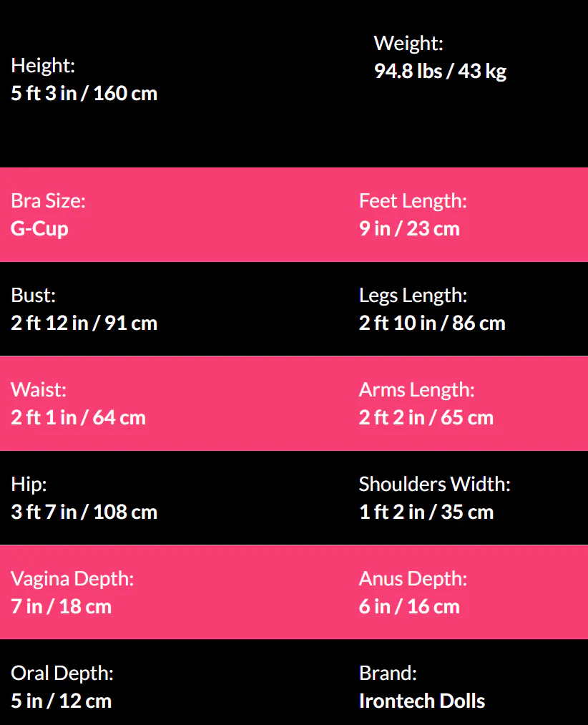Select the 2 ft 2 in arms value
Viewport: 588px width, 725px height.
426,418
